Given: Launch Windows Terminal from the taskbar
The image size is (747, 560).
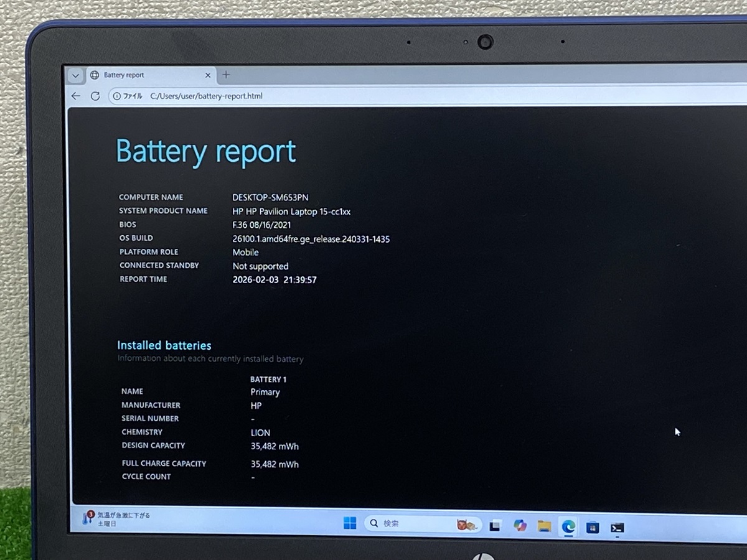Looking at the screenshot, I should [618, 526].
